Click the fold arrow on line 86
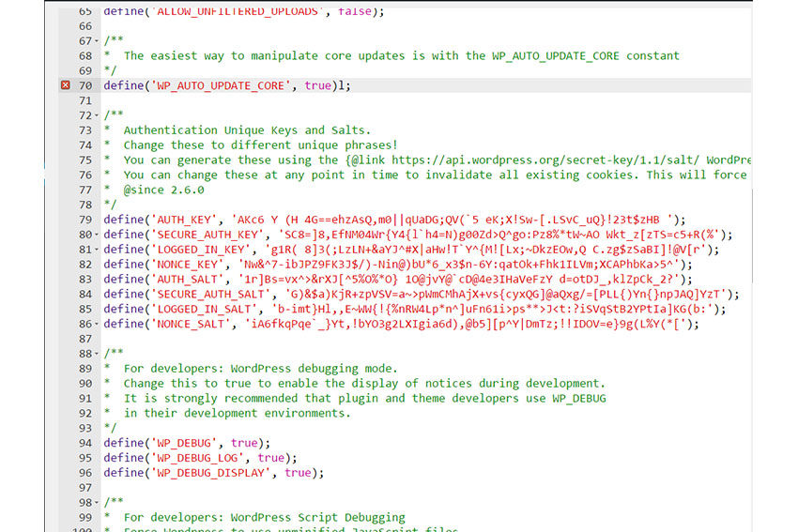 (x=96, y=324)
